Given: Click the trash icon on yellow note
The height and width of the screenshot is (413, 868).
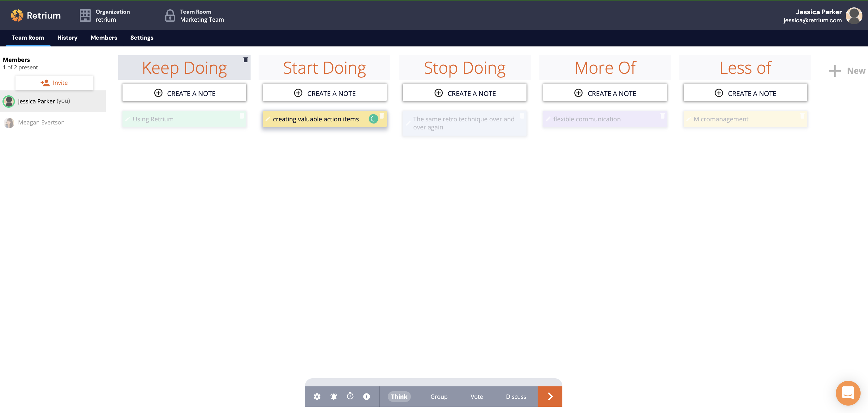Looking at the screenshot, I should [x=382, y=116].
